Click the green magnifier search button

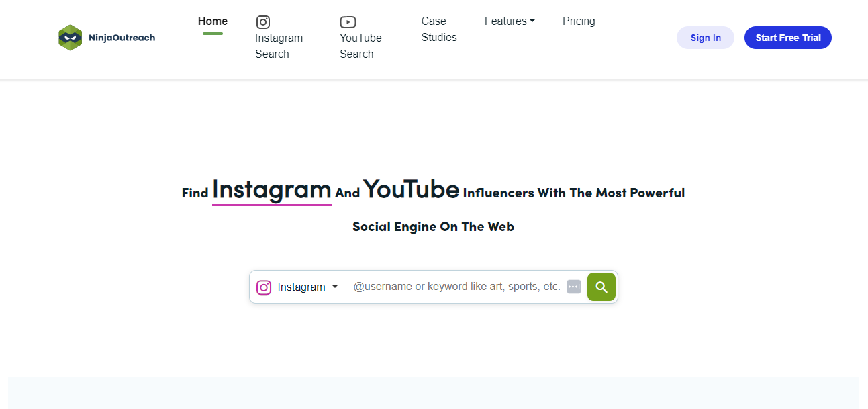pos(601,287)
